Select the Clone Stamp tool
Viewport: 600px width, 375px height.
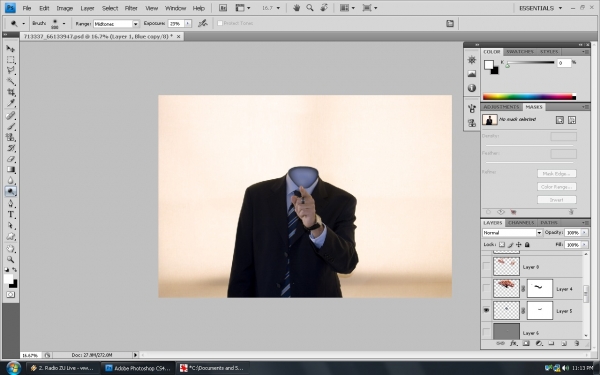click(10, 137)
